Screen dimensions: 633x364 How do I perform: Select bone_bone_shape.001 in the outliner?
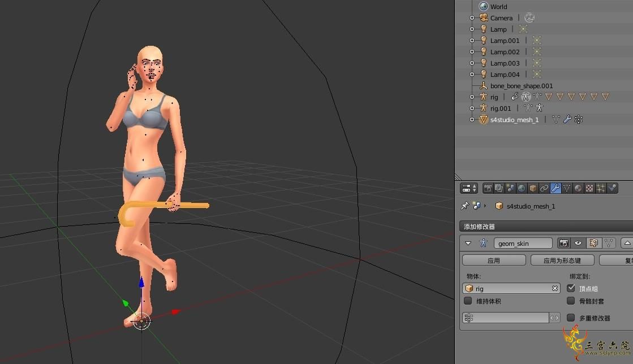[521, 85]
